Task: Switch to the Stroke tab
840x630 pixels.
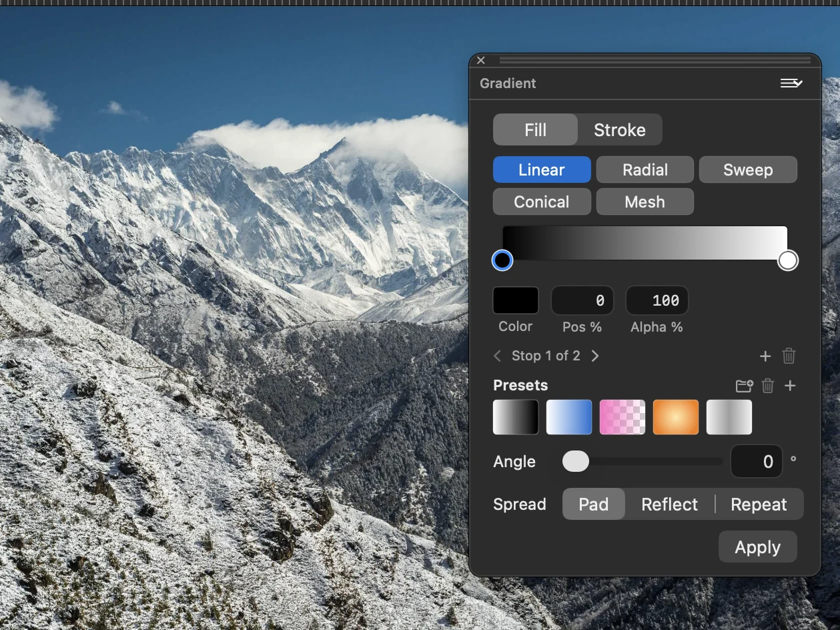Action: coord(620,129)
